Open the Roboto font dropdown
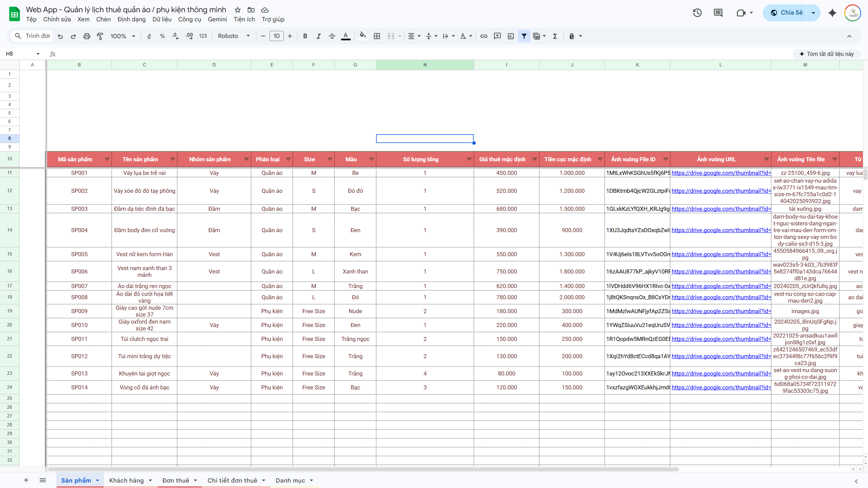Viewport: 868px width, 488px height. (234, 36)
